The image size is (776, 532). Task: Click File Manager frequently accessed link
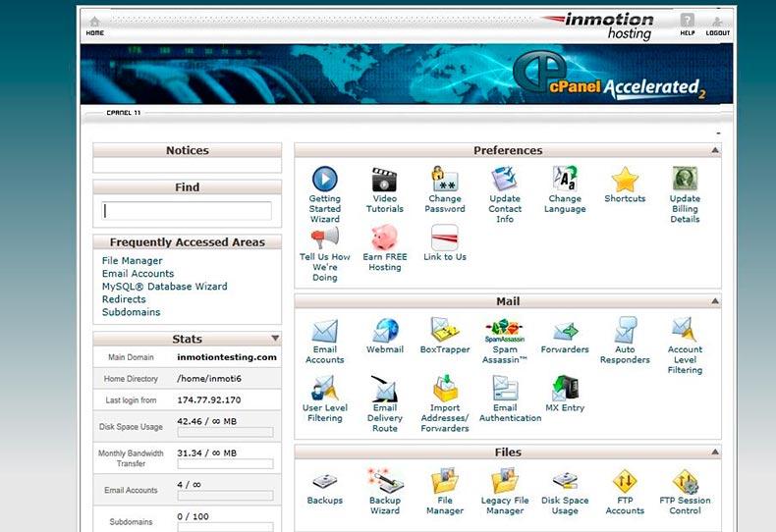coord(133,260)
